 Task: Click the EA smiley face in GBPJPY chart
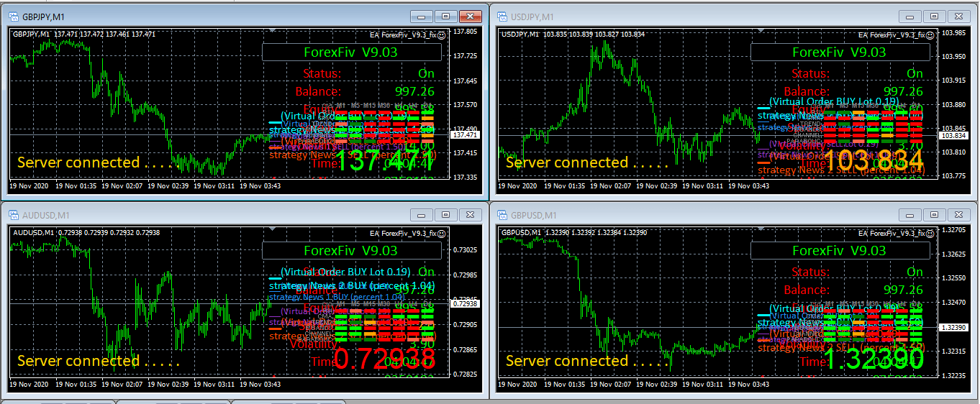click(442, 35)
